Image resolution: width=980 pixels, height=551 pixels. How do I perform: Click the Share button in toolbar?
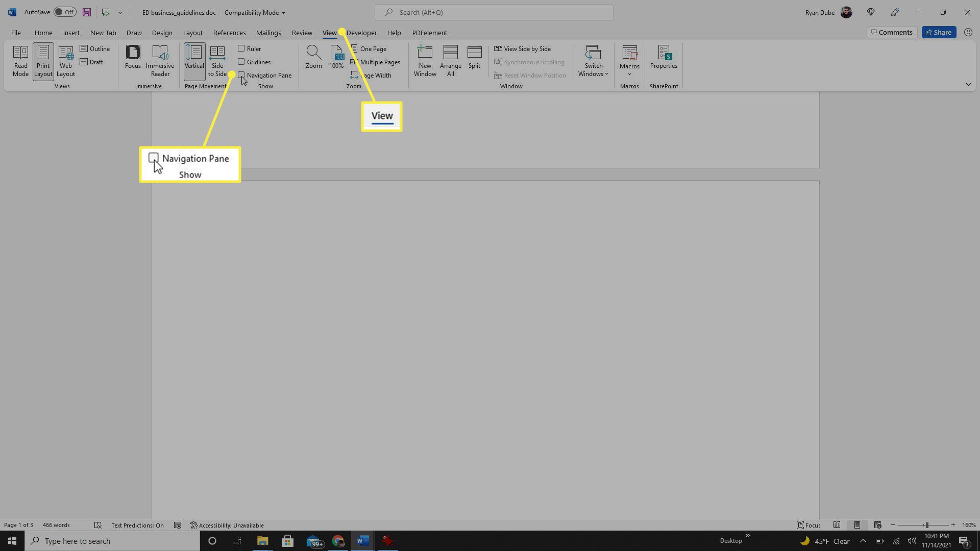coord(940,32)
